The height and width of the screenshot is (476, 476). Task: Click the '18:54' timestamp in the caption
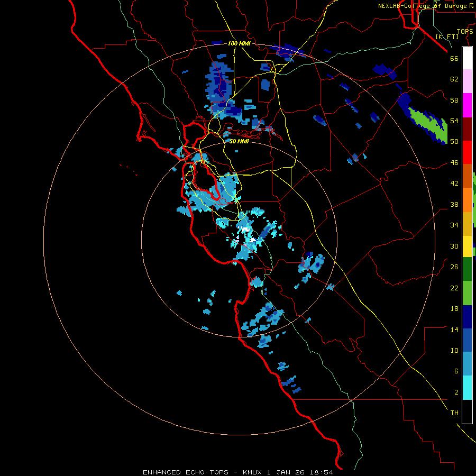321,472
